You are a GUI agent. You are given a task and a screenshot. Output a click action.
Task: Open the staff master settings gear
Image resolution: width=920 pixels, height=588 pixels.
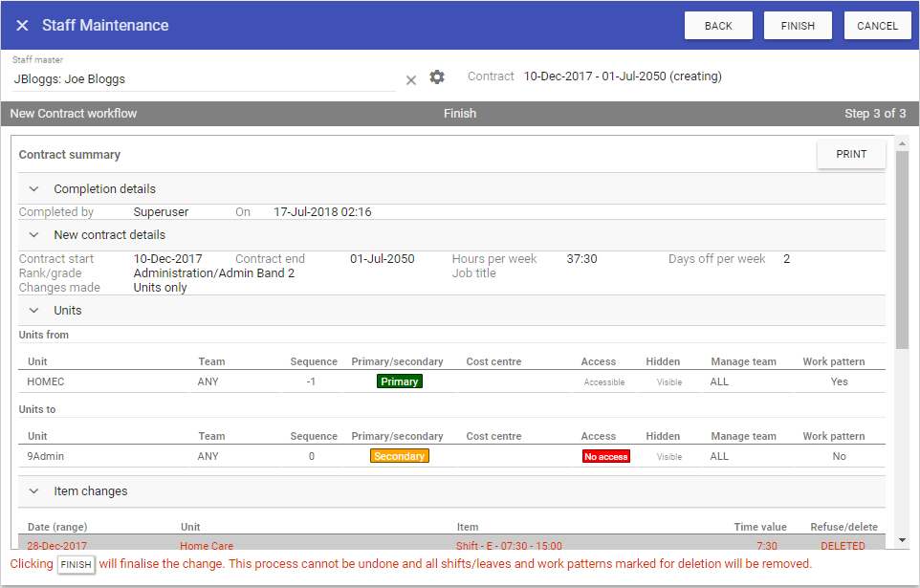tap(437, 77)
